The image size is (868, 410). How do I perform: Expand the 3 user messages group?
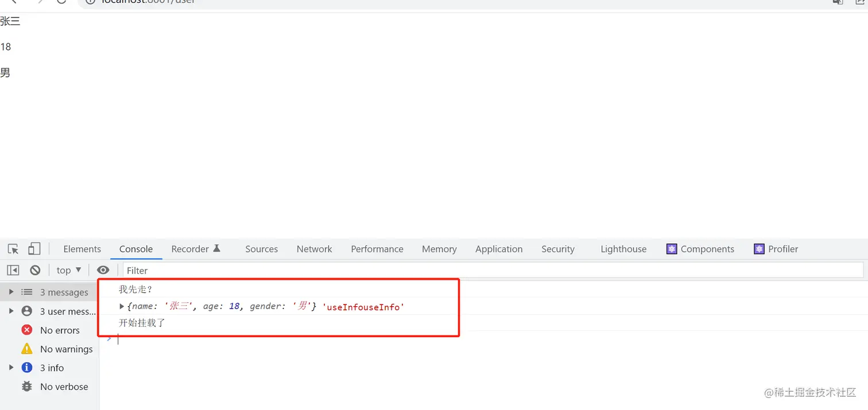(11, 311)
